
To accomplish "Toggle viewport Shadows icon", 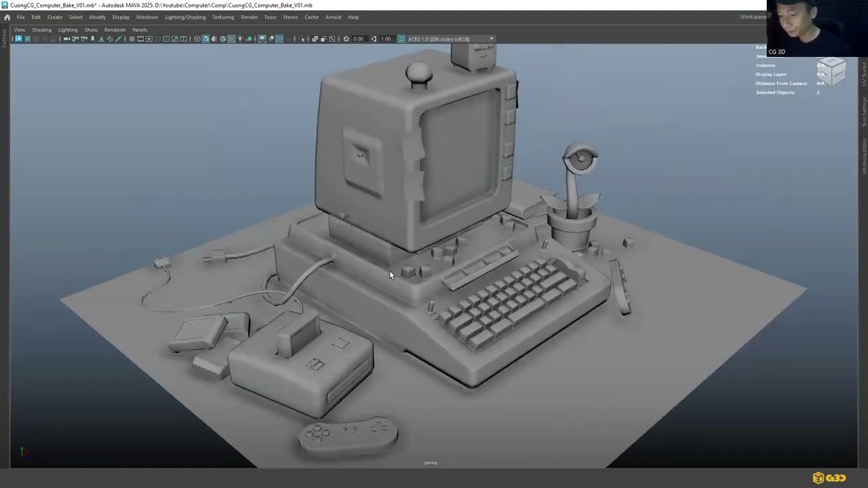I will coord(249,39).
